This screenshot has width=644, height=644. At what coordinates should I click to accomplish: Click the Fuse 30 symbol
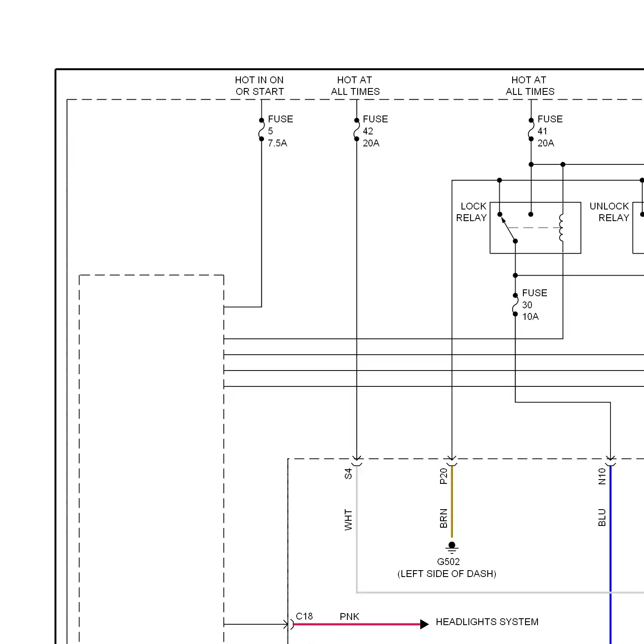[x=515, y=305]
